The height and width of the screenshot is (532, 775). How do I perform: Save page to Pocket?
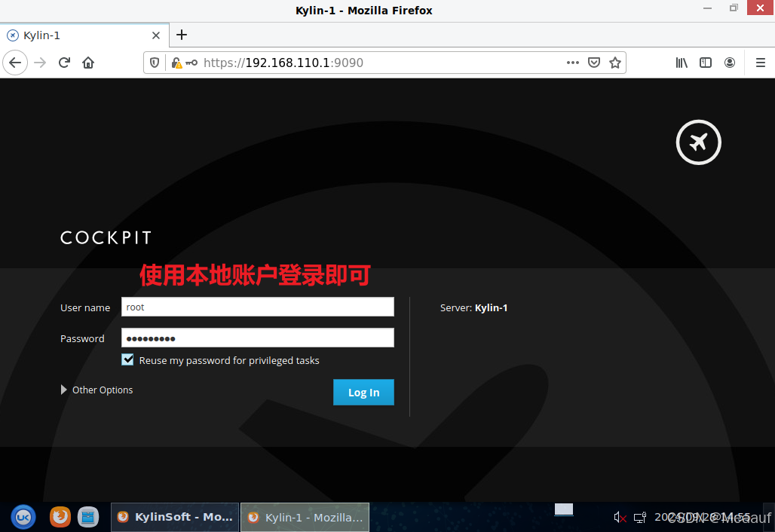pos(594,63)
